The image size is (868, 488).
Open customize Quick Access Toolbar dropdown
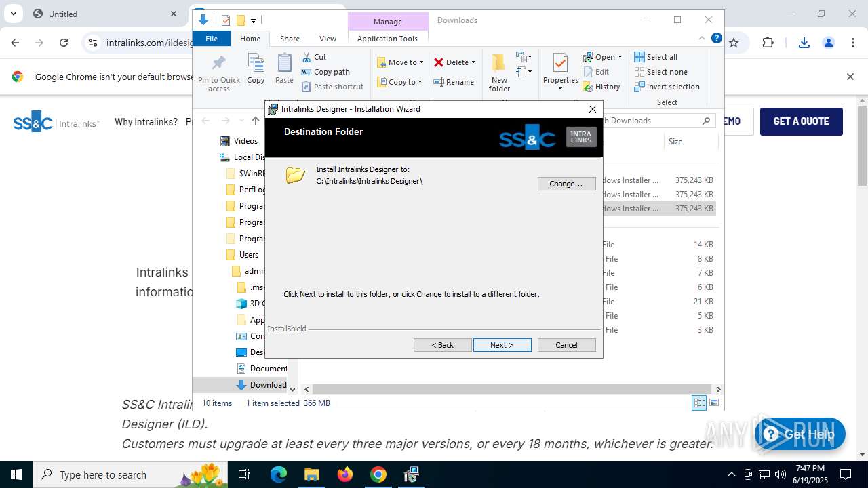coord(253,20)
